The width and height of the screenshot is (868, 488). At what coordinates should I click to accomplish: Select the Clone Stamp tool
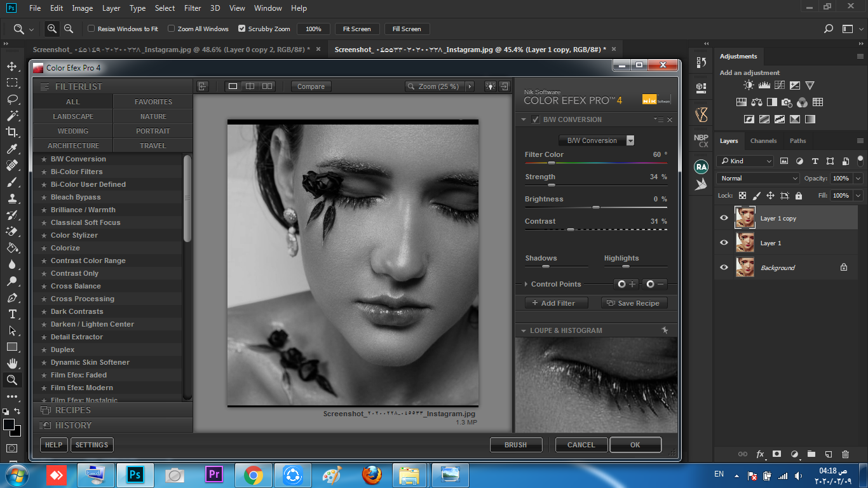12,198
